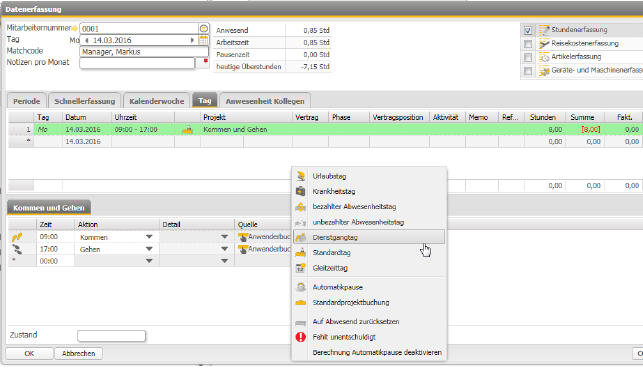Select the Tag tab
643x368 pixels.
[205, 101]
